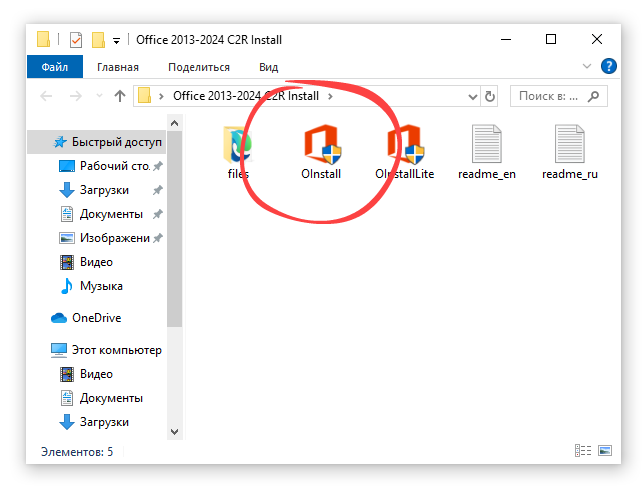642x486 pixels.
Task: Maximize the Explorer window
Action: [551, 39]
